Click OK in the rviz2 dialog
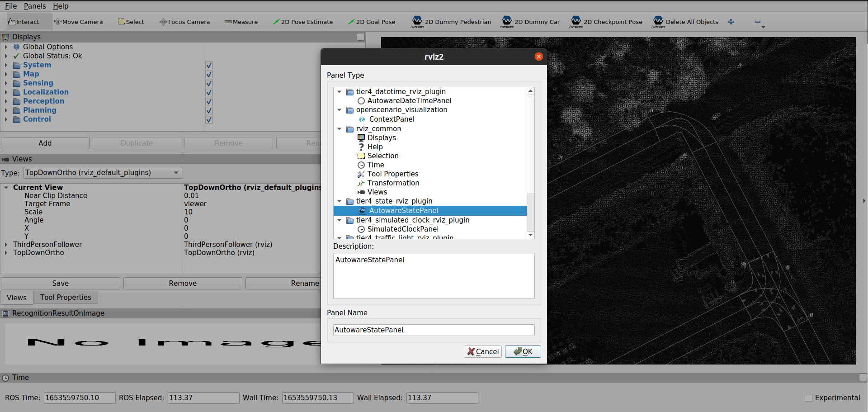 pyautogui.click(x=523, y=352)
